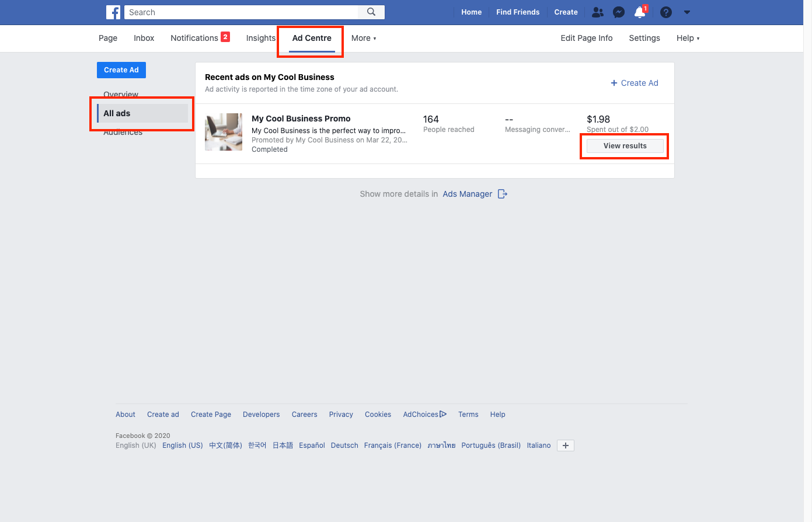Open the Inbox tab
Screen dimensions: 812x522
pos(144,38)
